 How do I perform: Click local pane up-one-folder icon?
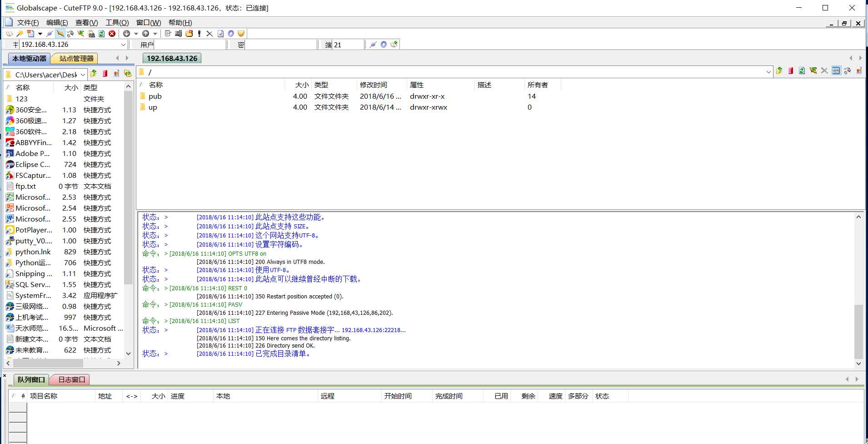[x=94, y=74]
